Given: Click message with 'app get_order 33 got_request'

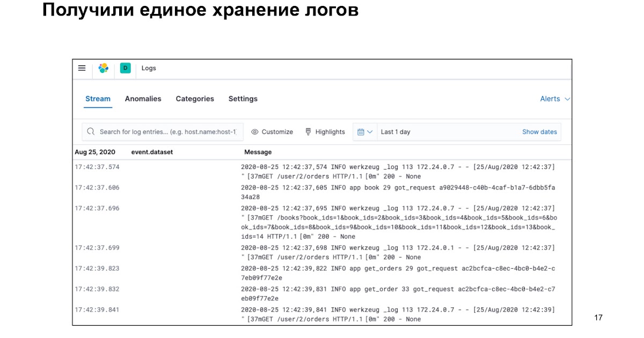Looking at the screenshot, I should tap(398, 293).
